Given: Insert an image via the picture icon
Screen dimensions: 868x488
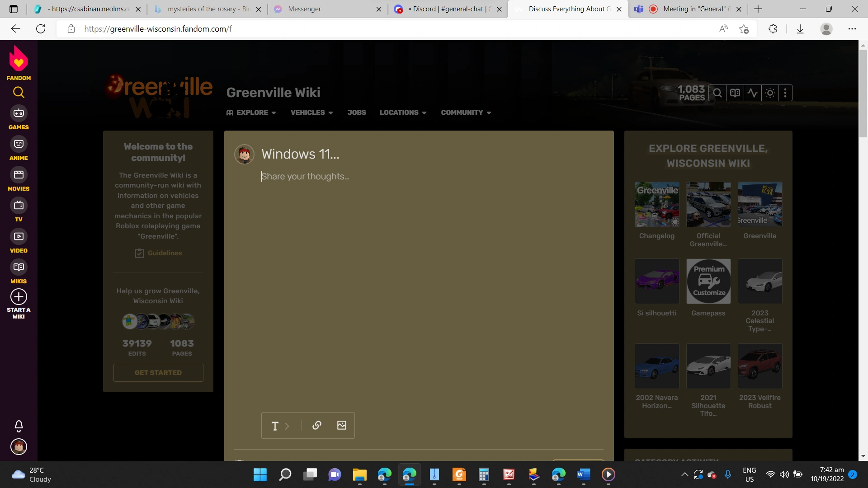Looking at the screenshot, I should click(342, 425).
